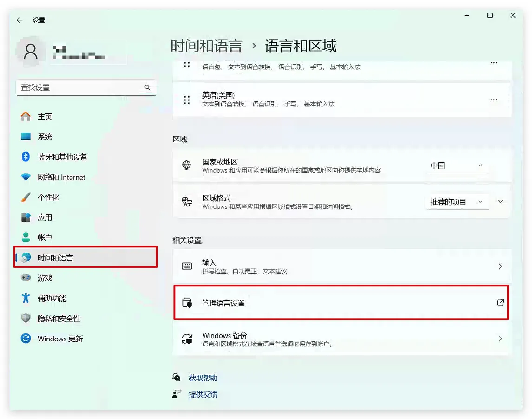Click drag handle dots for 英语(美国)
This screenshot has height=419, width=532.
click(x=187, y=100)
